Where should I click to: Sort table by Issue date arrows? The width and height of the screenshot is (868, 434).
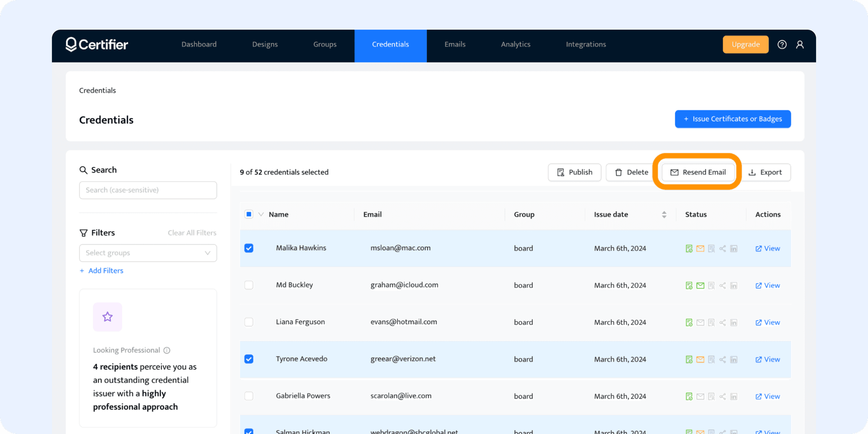point(664,215)
